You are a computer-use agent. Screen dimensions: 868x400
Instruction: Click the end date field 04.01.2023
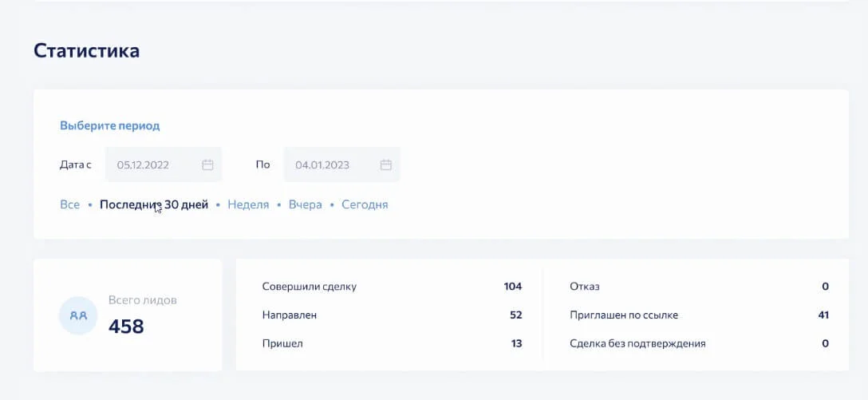pyautogui.click(x=341, y=164)
